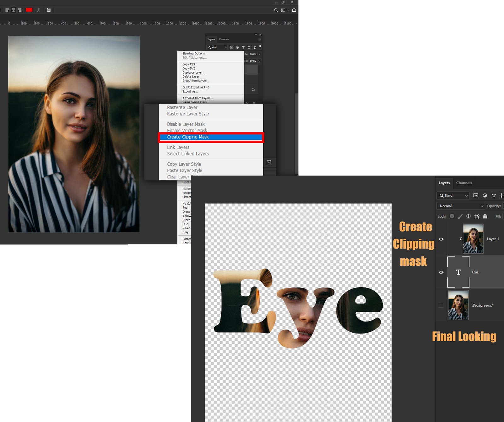Open Layers tab in panel showing Layer 1
504x422 pixels.
(444, 183)
